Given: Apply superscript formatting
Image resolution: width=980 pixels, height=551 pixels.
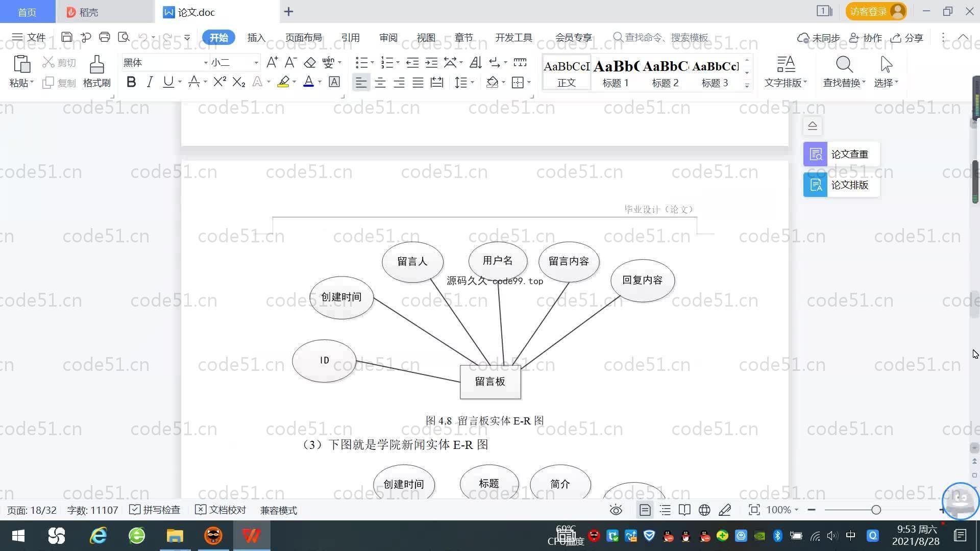Looking at the screenshot, I should [219, 82].
